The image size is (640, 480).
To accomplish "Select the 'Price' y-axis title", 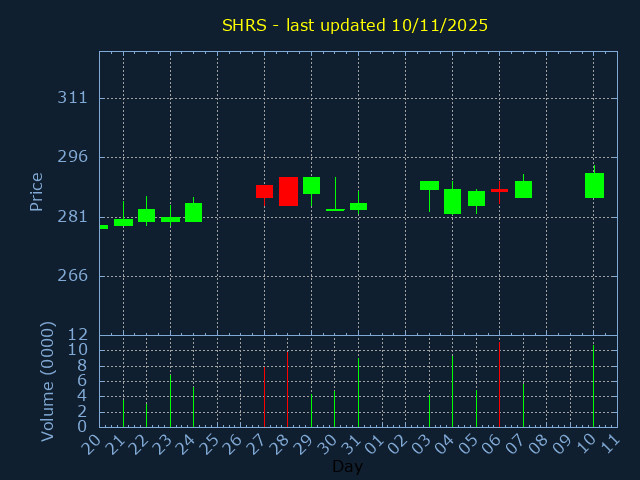I will pos(37,191).
